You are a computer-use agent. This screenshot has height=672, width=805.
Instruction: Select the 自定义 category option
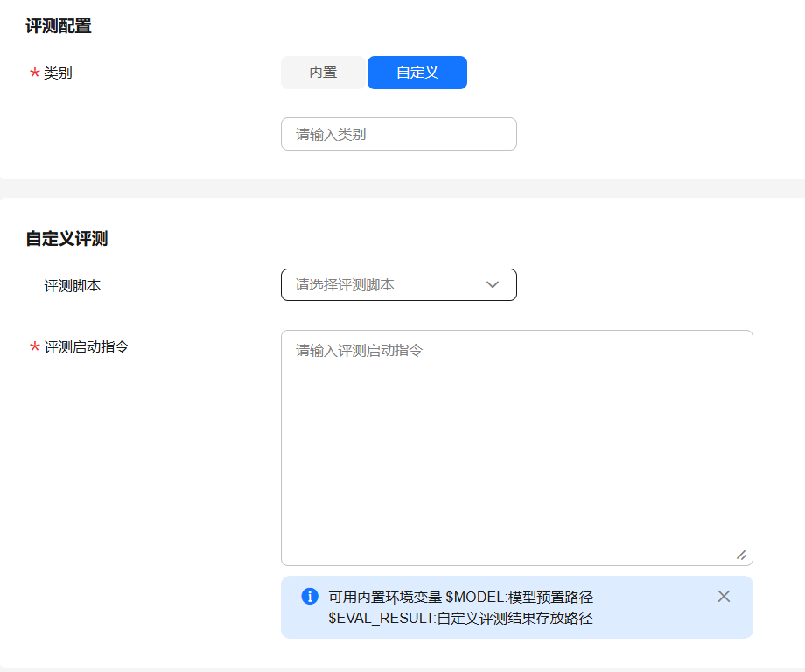(417, 73)
